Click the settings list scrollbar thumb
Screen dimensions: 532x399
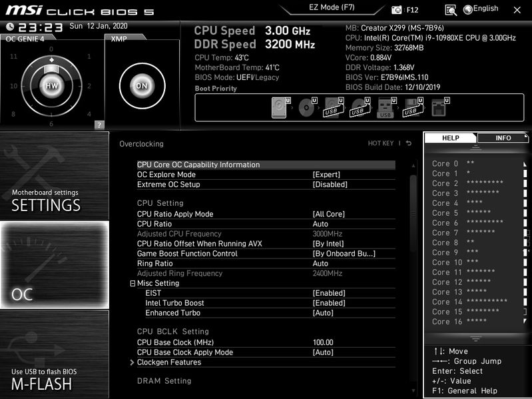click(x=413, y=214)
